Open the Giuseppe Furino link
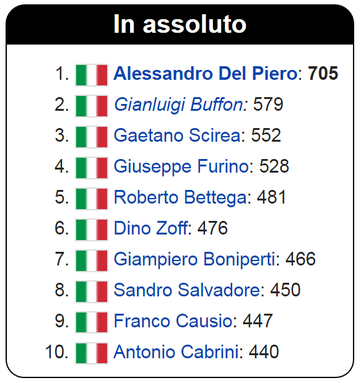Image resolution: width=361 pixels, height=383 pixels. pyautogui.click(x=181, y=166)
